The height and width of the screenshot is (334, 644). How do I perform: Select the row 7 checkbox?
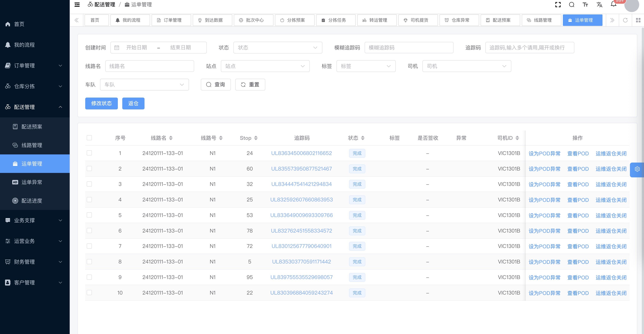[x=89, y=246]
